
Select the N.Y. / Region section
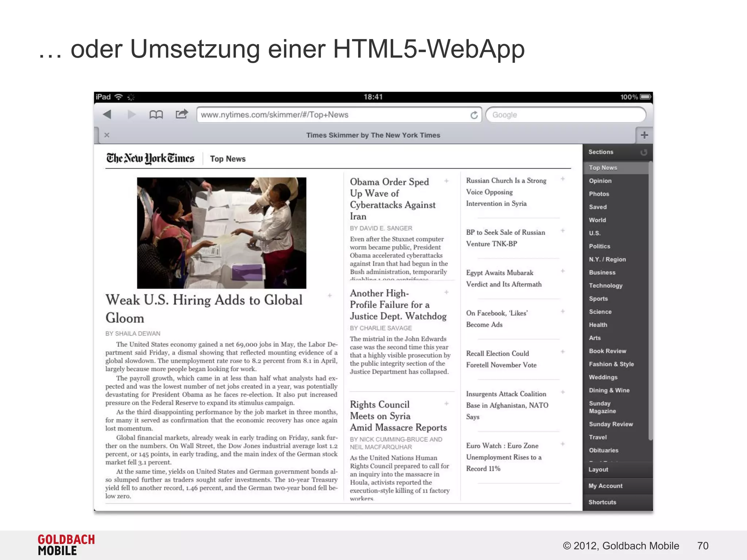click(607, 260)
